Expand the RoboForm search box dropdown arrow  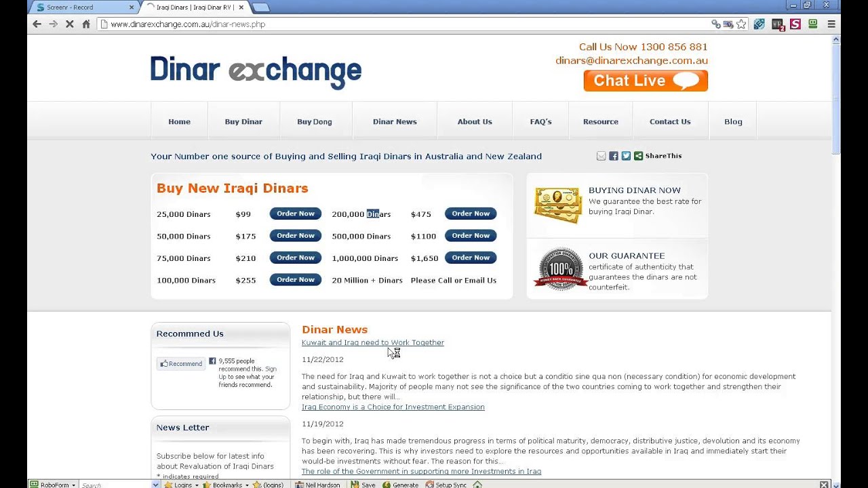pos(155,485)
